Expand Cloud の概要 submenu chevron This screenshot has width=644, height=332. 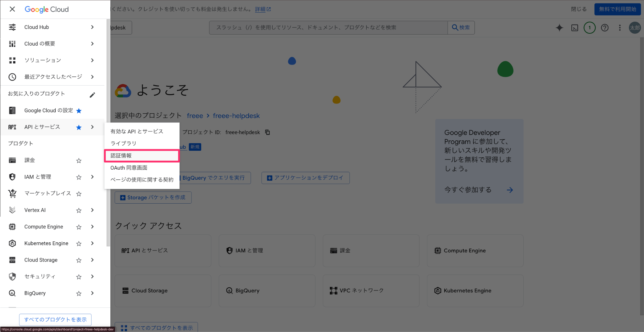tap(92, 44)
